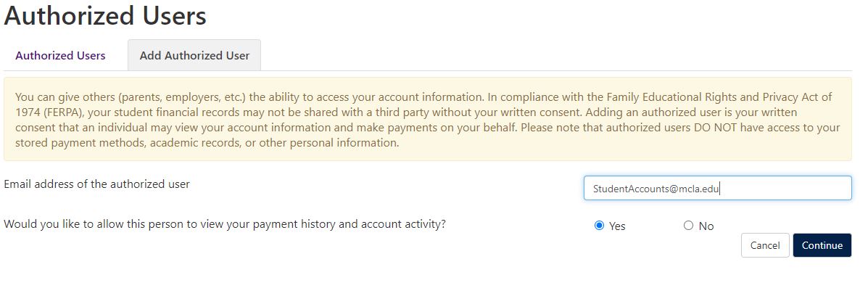This screenshot has width=868, height=304.
Task: Click the large Authorized Users page heading
Action: (105, 15)
